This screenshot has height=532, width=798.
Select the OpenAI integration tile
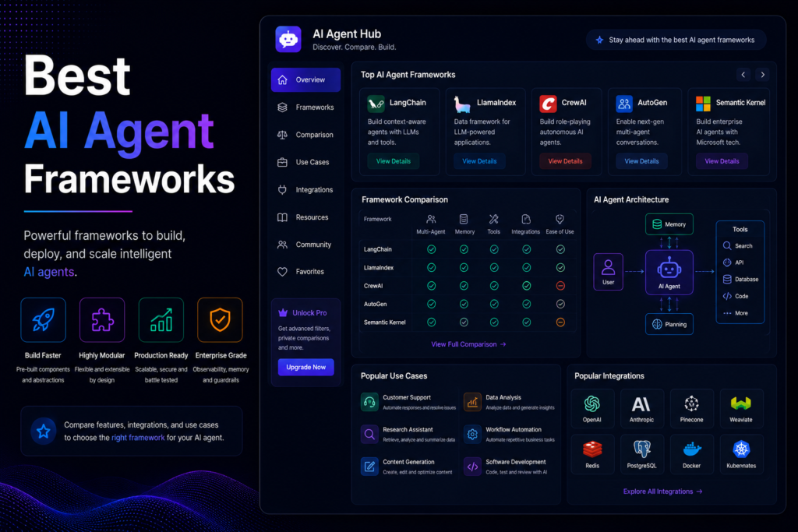tap(592, 408)
